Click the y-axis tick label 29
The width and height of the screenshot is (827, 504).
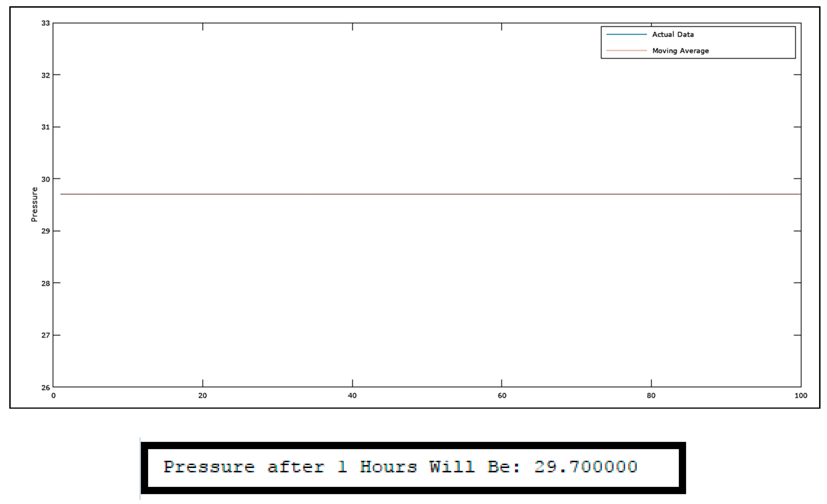(46, 231)
